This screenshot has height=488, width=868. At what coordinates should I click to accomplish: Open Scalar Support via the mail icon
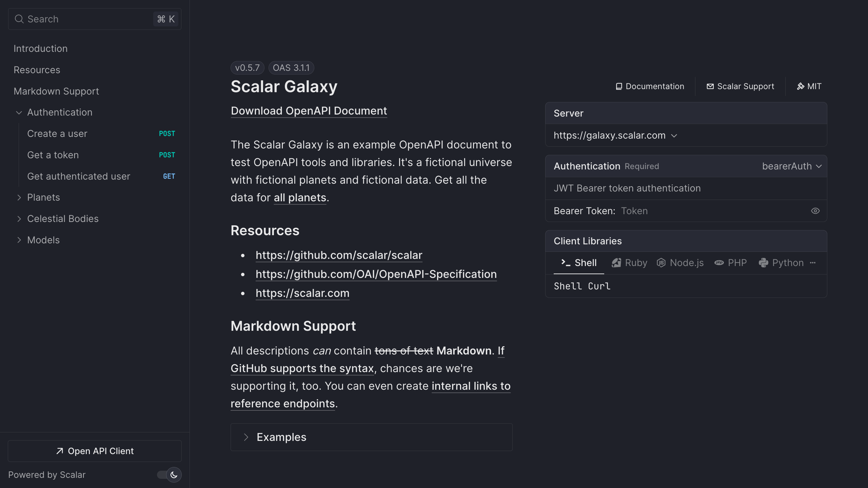point(711,86)
